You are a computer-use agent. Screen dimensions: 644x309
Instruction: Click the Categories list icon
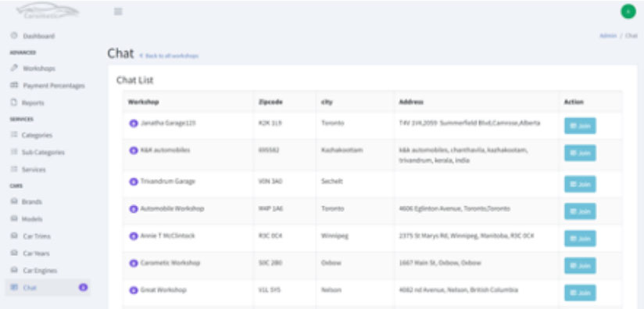(x=14, y=135)
